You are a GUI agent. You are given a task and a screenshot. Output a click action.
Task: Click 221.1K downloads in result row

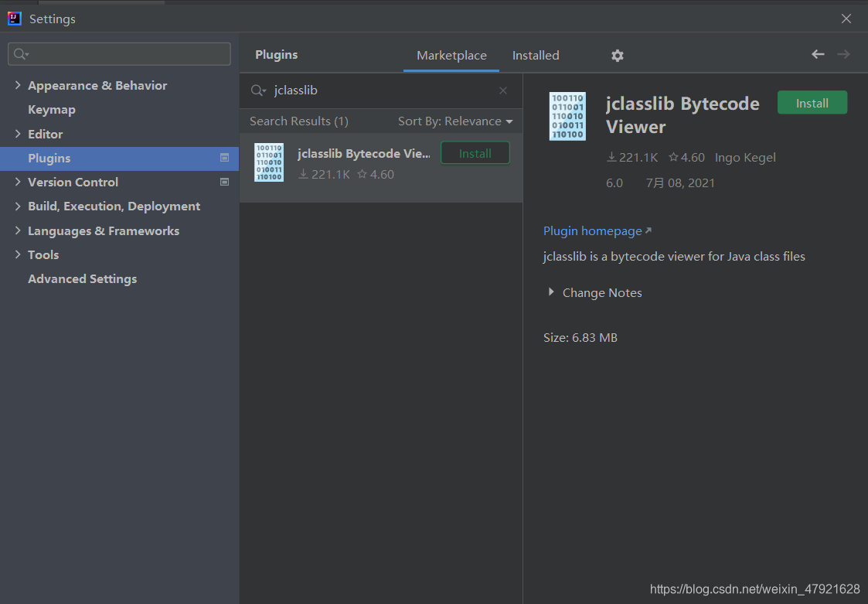325,175
